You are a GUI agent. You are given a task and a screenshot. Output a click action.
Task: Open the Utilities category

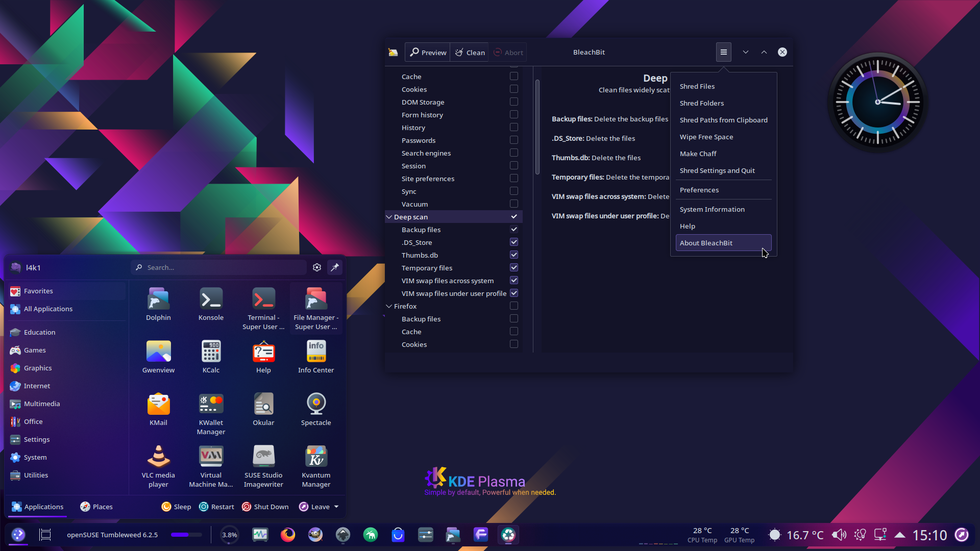click(66, 475)
